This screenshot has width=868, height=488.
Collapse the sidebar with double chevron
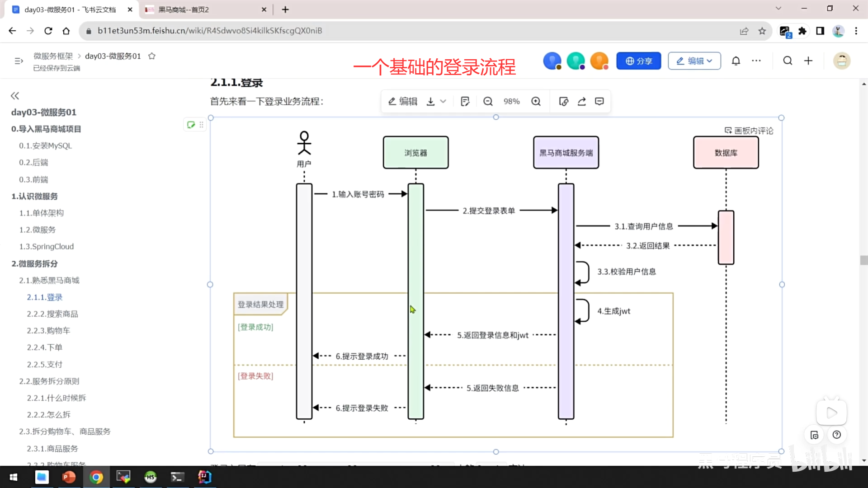click(x=15, y=95)
